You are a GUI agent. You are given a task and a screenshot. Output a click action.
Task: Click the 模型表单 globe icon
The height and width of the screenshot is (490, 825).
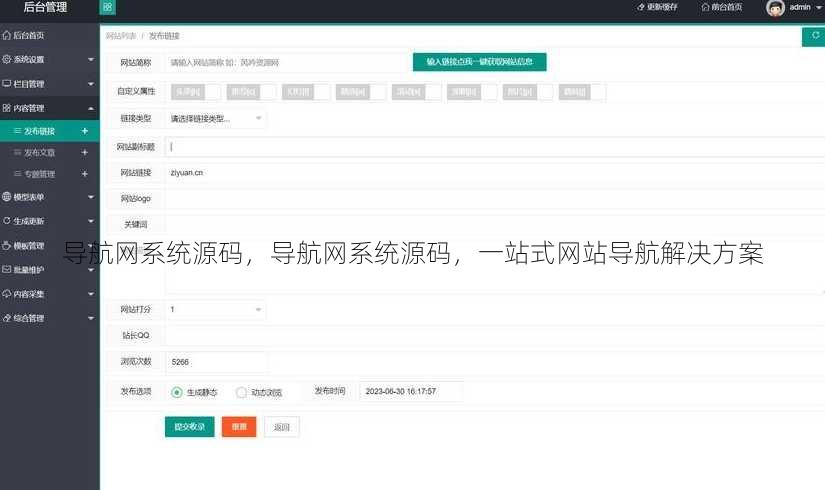click(6, 197)
